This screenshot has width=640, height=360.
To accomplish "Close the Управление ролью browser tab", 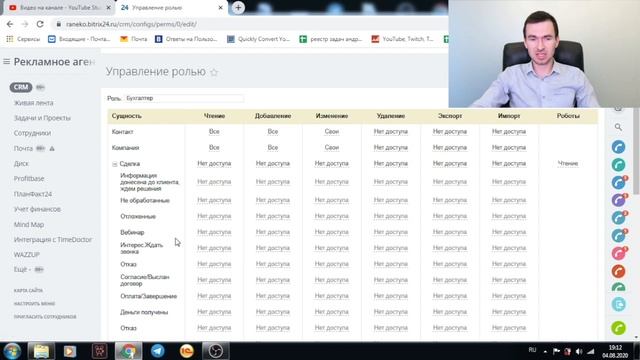I will (220, 7).
